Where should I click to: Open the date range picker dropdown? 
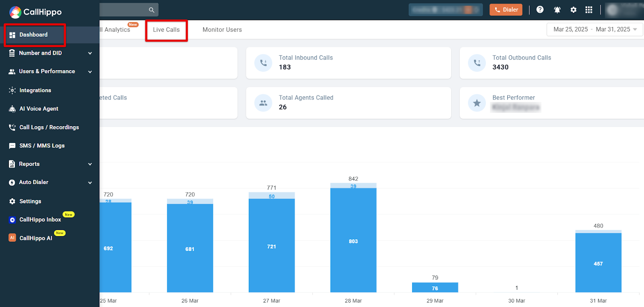595,29
